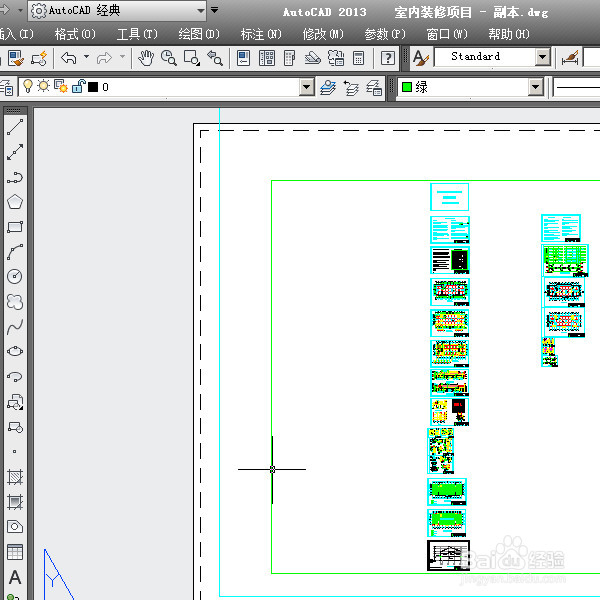Activate Zoom Window tool
Screen dimensions: 600x600
pyautogui.click(x=192, y=58)
